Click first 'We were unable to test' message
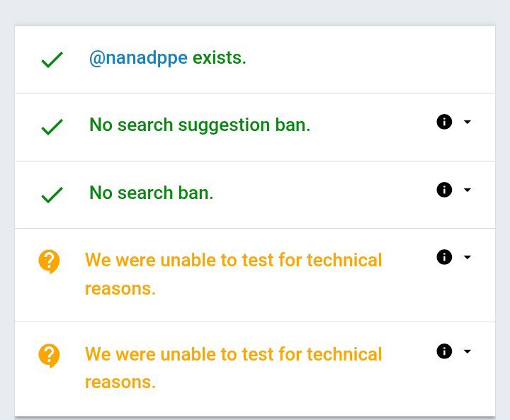The height and width of the screenshot is (420, 510). pos(233,274)
